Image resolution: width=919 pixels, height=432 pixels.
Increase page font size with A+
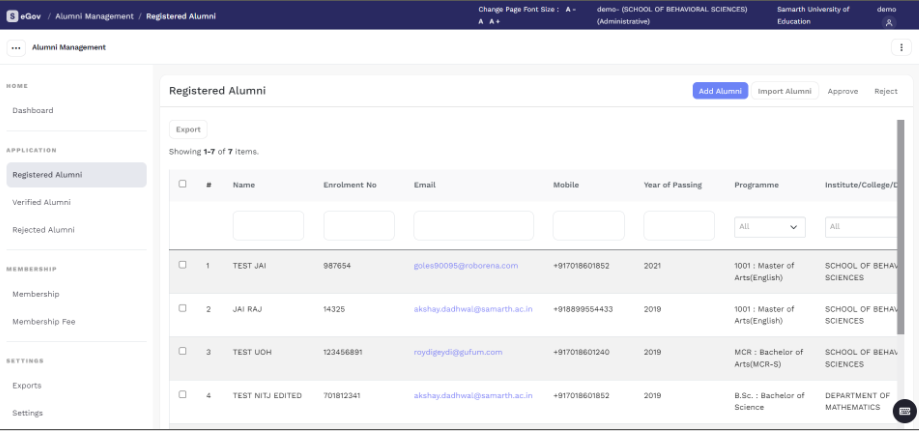pos(495,22)
